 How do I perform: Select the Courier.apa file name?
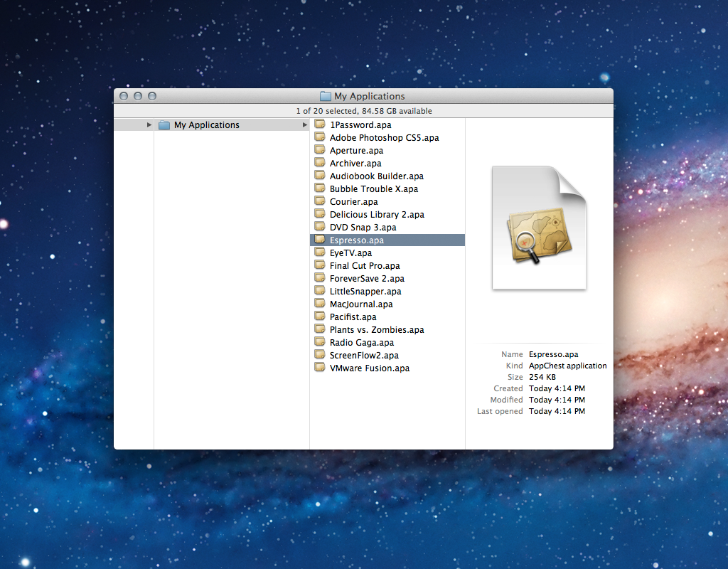point(353,201)
